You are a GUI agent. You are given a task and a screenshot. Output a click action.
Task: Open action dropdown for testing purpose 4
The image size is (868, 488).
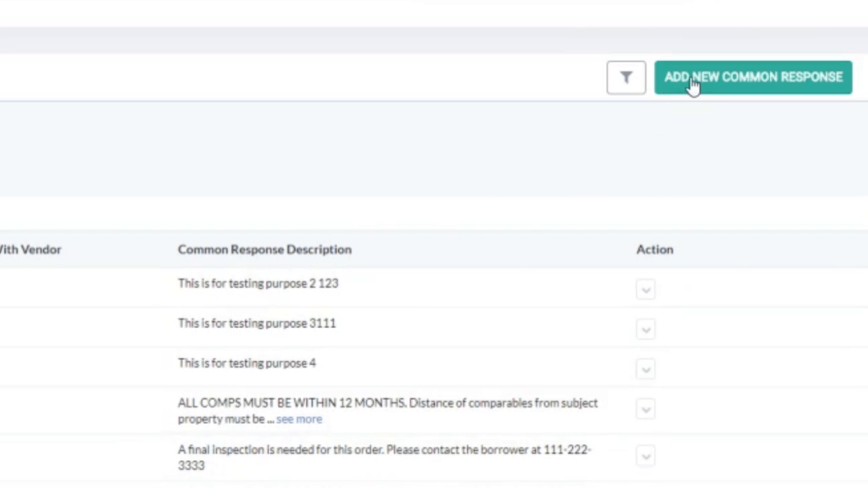click(645, 369)
